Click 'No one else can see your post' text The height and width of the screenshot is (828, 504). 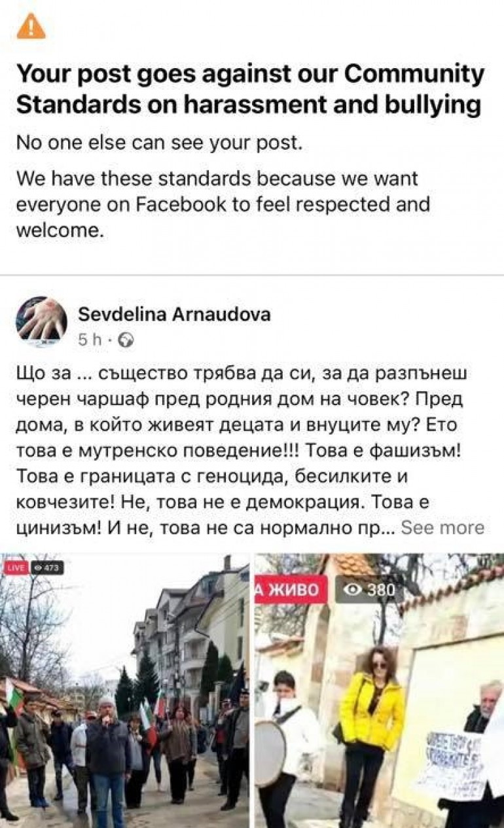pyautogui.click(x=159, y=143)
